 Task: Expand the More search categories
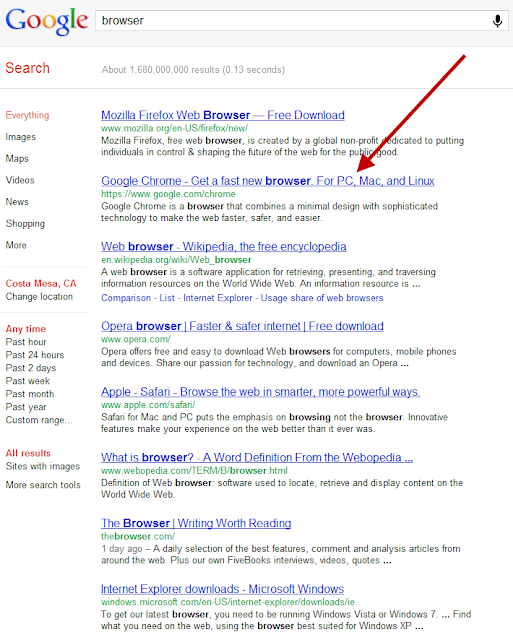tap(16, 245)
